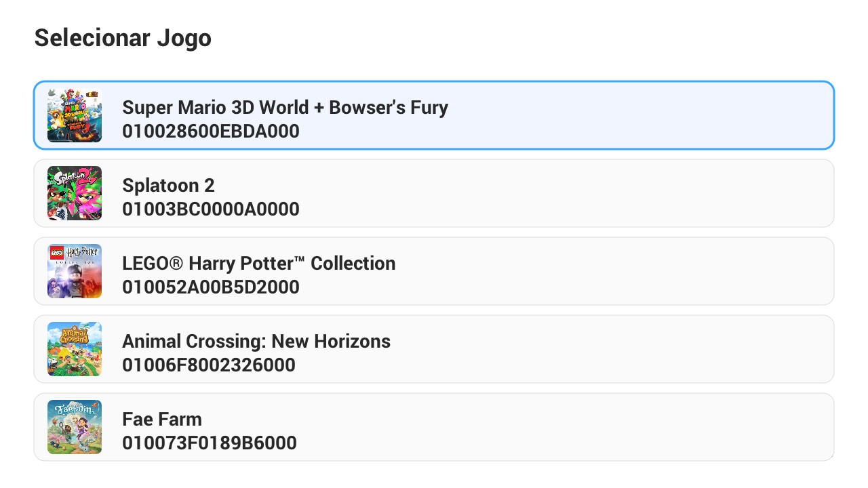
Task: Click game ID 010052A00B5D2000
Action: (211, 287)
